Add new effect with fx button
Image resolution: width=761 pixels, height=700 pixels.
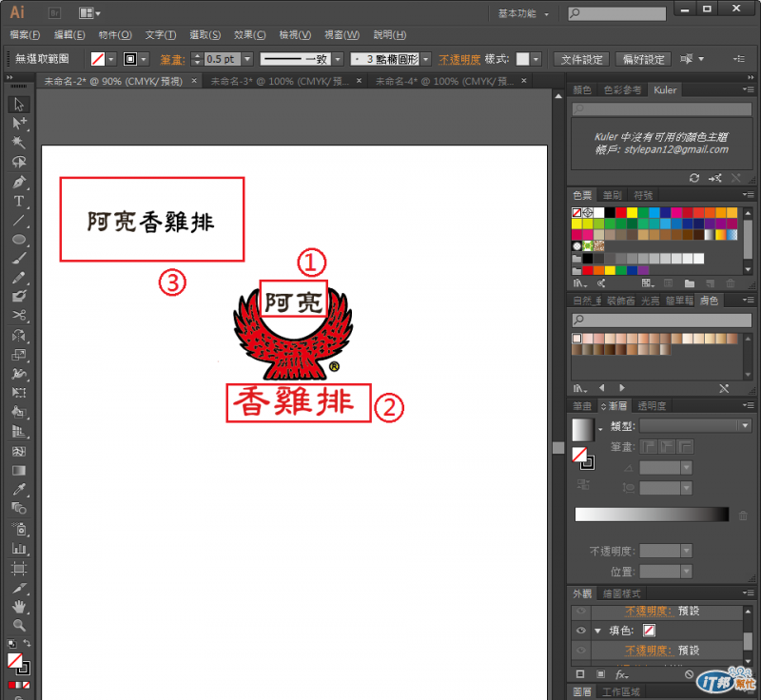(x=622, y=674)
